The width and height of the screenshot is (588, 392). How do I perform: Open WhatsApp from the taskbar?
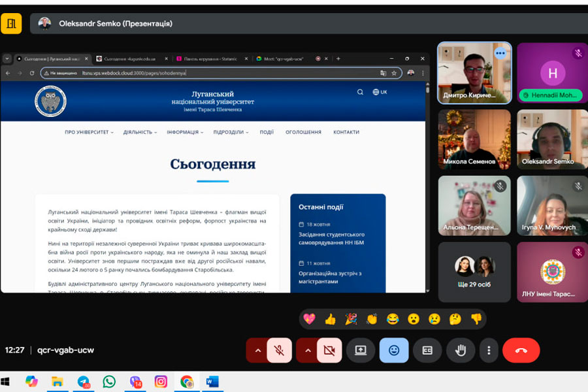tap(109, 382)
